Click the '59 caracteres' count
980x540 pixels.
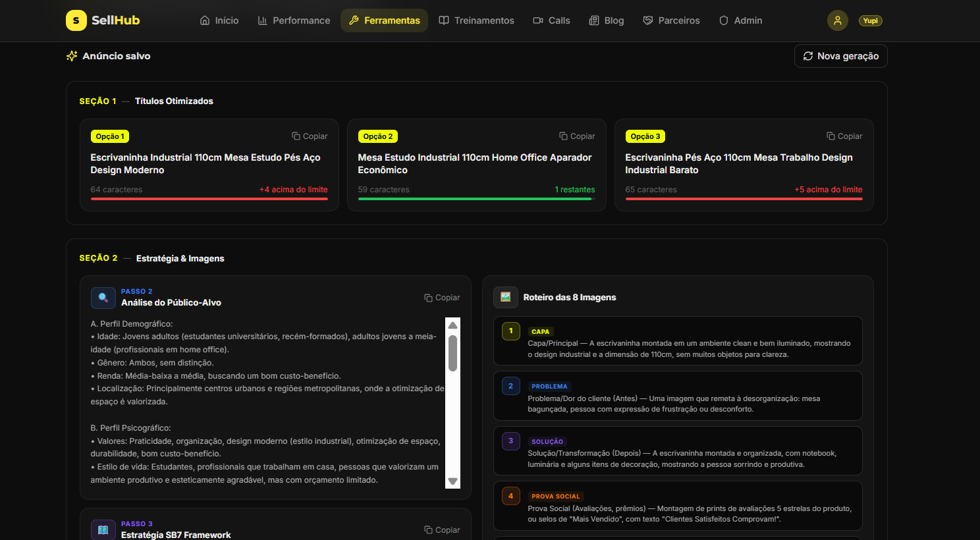pos(384,190)
